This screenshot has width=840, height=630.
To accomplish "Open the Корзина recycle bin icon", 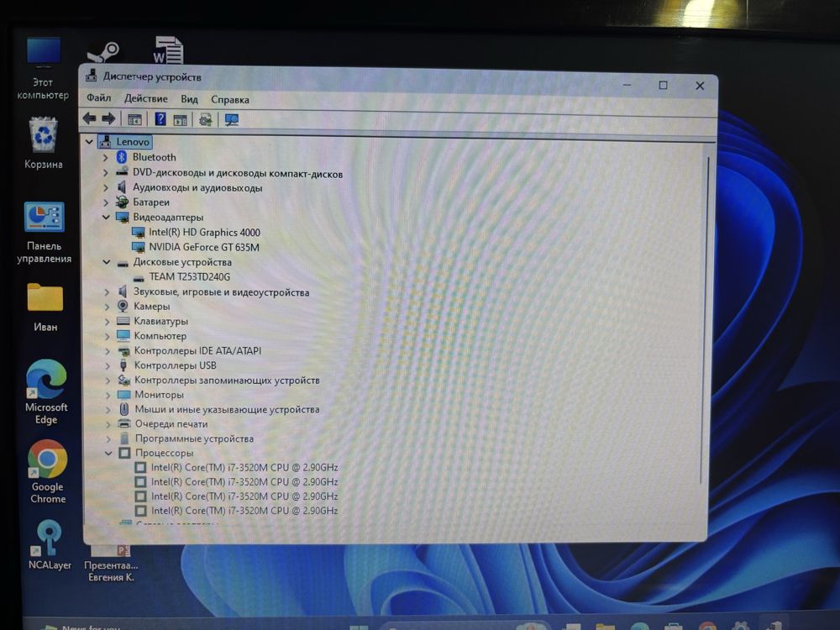I will click(x=43, y=144).
